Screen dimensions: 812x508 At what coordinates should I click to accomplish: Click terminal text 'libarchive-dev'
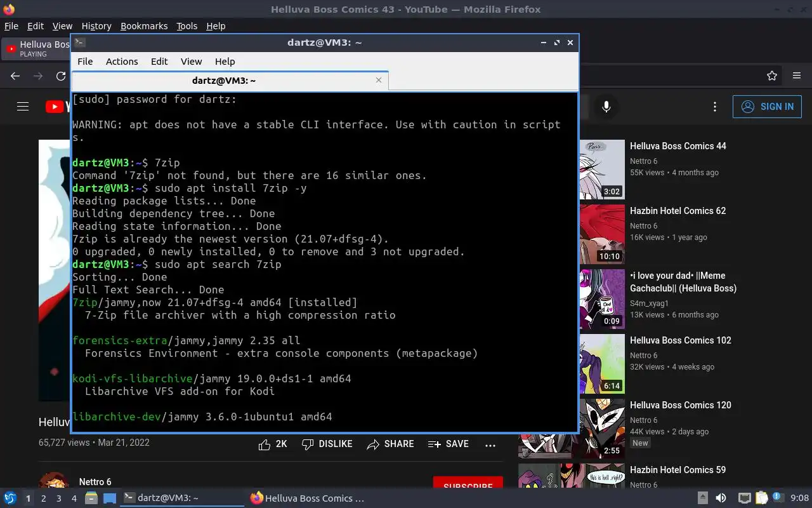click(x=116, y=417)
